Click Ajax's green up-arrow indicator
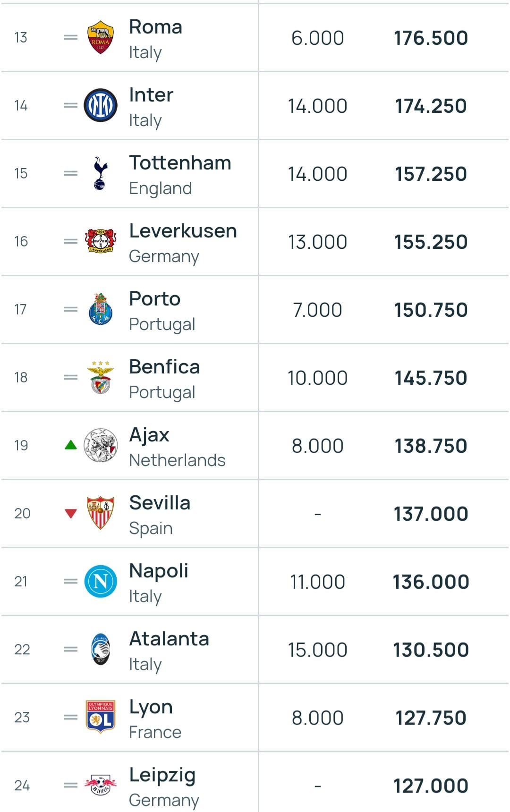510x812 pixels. pyautogui.click(x=71, y=445)
